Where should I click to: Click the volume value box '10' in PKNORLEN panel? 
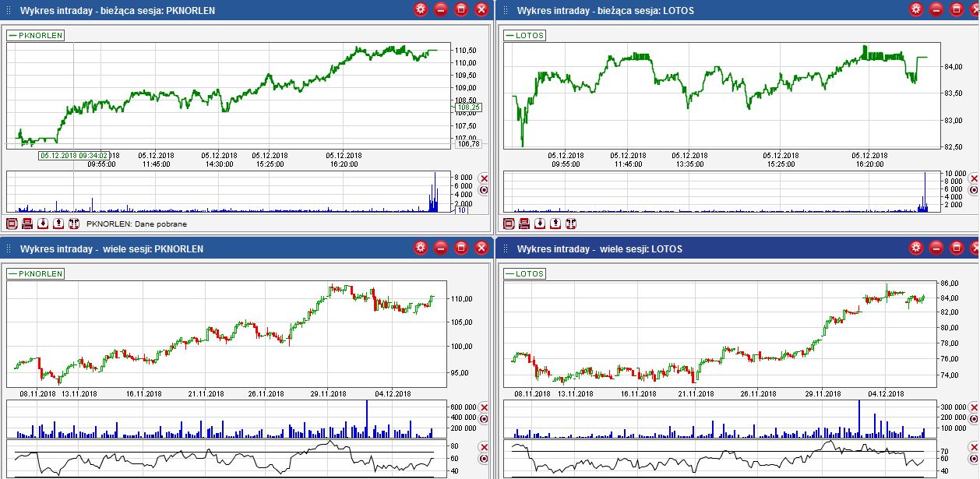pyautogui.click(x=462, y=210)
